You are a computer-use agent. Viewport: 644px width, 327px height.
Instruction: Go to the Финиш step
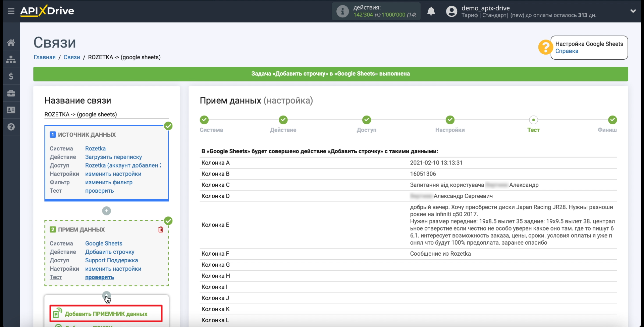click(612, 120)
